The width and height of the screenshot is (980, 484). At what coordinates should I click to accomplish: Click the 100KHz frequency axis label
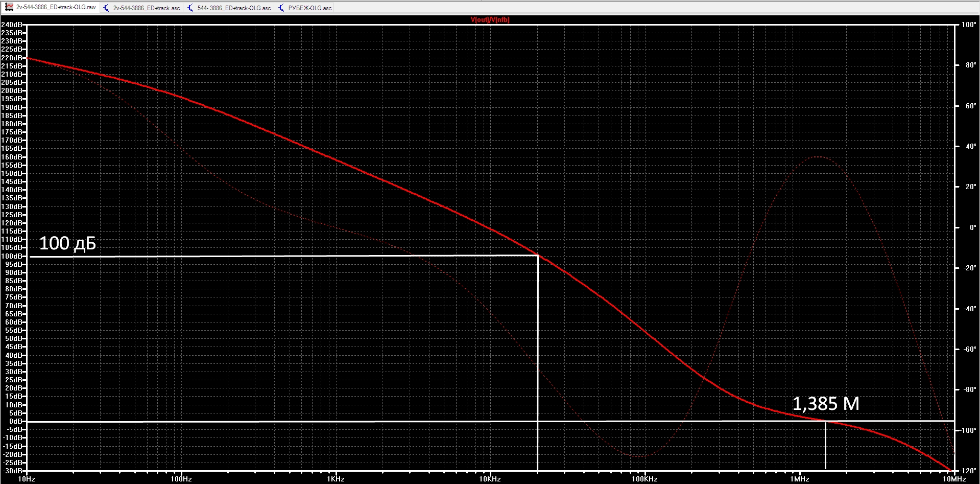(644, 479)
